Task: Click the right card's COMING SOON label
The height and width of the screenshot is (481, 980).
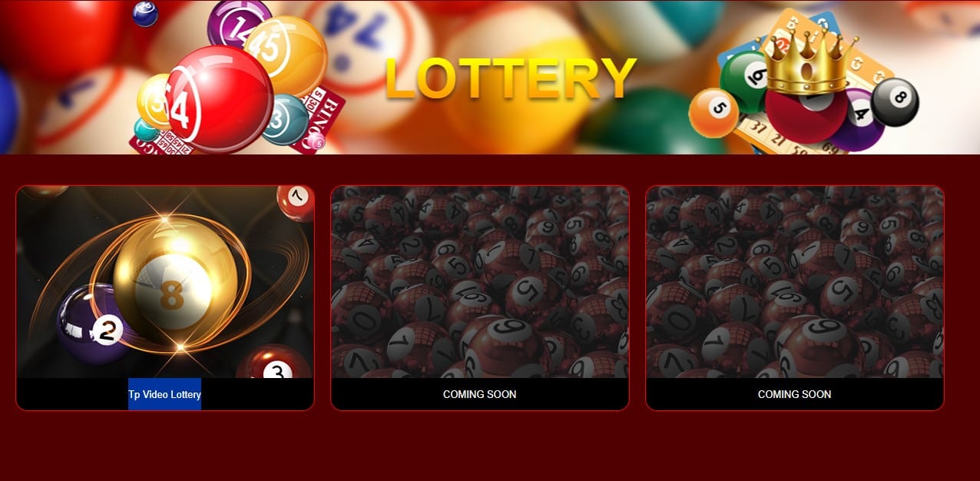Action: tap(795, 394)
